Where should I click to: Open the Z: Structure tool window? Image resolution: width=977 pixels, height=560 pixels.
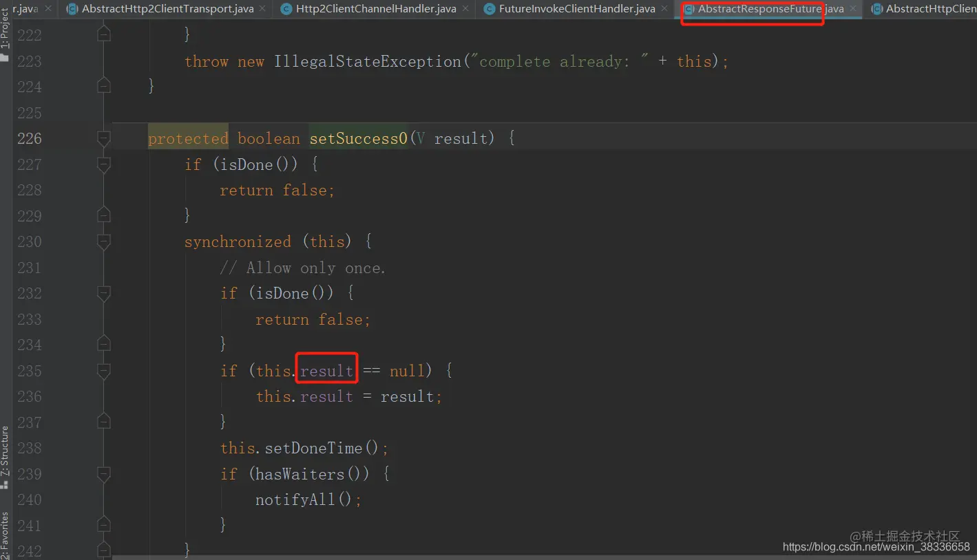point(6,457)
